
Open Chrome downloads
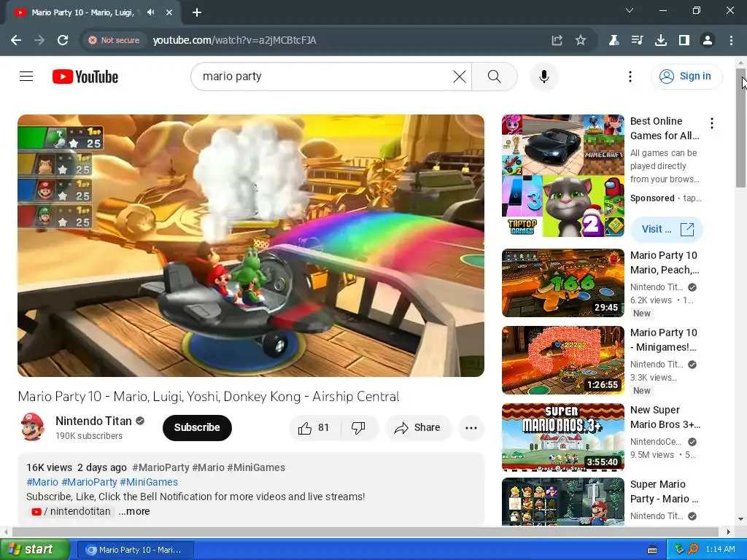(x=661, y=41)
